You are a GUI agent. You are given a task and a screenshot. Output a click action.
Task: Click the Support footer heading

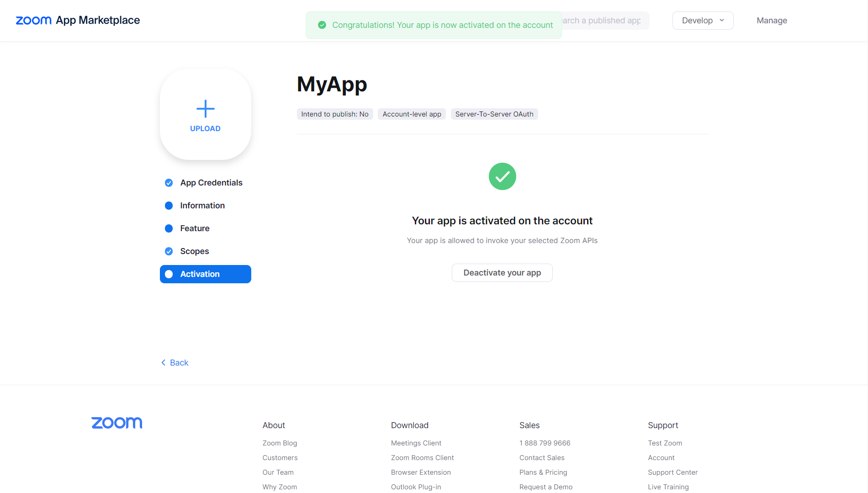click(663, 425)
